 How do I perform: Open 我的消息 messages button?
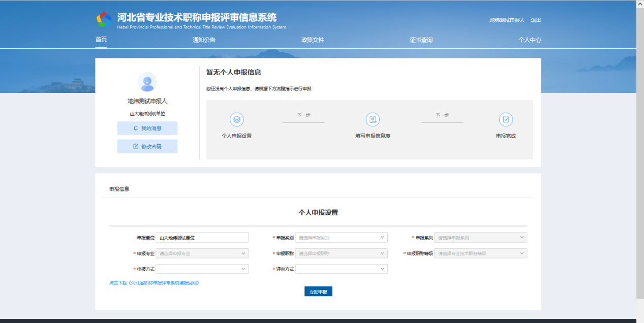pos(147,128)
